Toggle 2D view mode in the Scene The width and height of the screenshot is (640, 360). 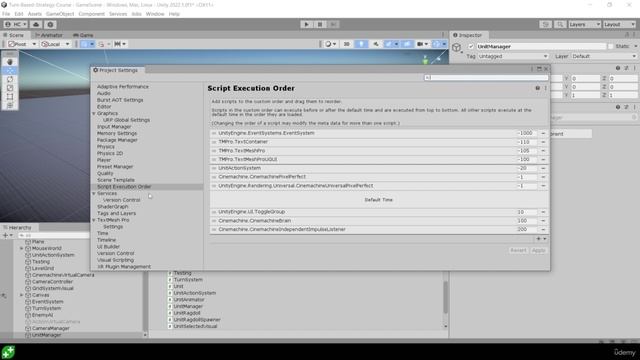coord(347,44)
